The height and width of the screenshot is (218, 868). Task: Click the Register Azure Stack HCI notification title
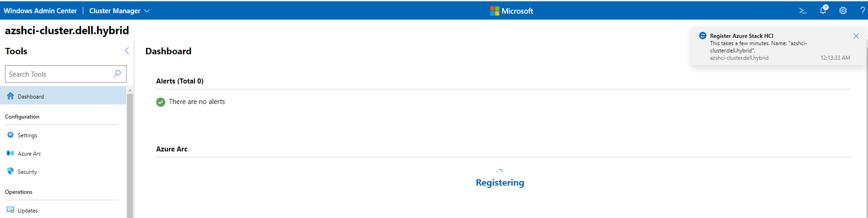coord(741,36)
